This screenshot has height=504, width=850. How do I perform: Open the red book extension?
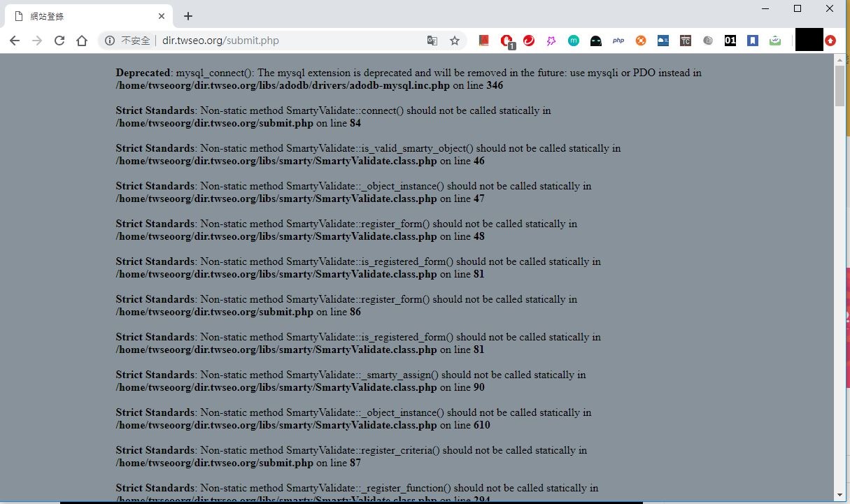pos(484,41)
